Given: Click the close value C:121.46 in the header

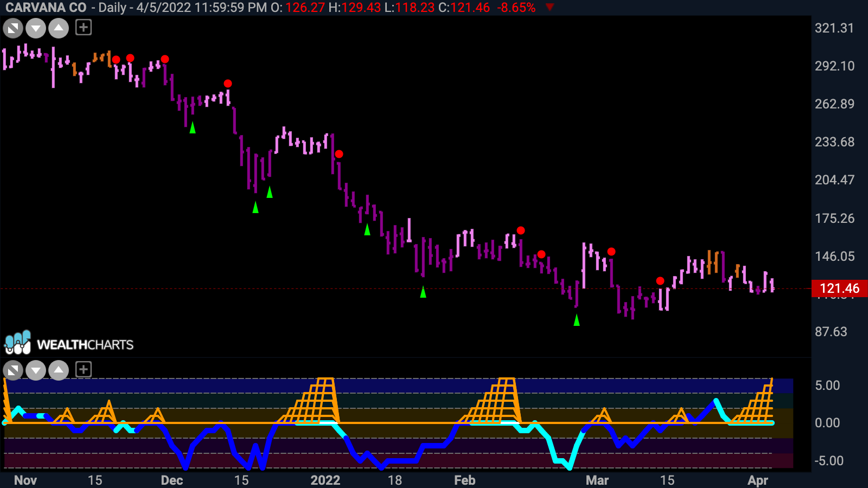Looking at the screenshot, I should [x=464, y=8].
